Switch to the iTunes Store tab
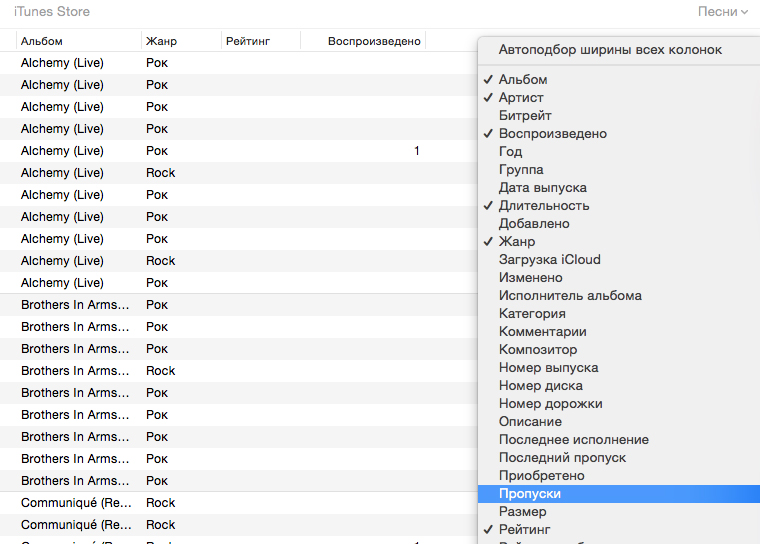 point(52,11)
